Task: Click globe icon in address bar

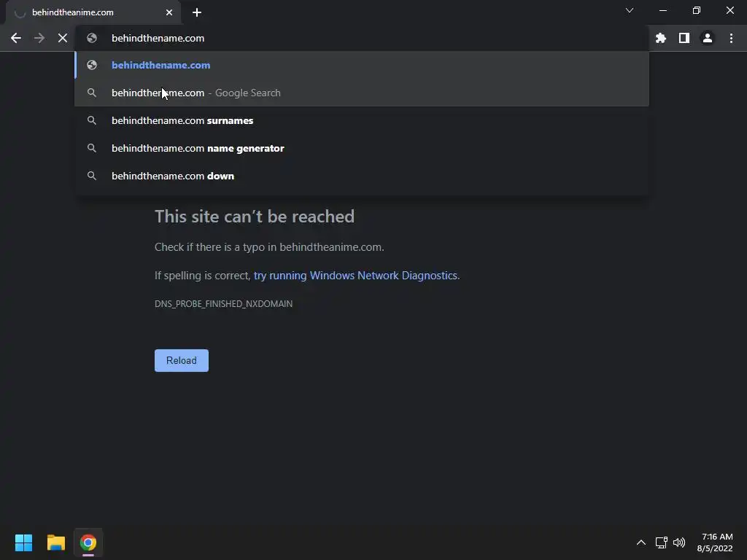Action: [x=92, y=38]
